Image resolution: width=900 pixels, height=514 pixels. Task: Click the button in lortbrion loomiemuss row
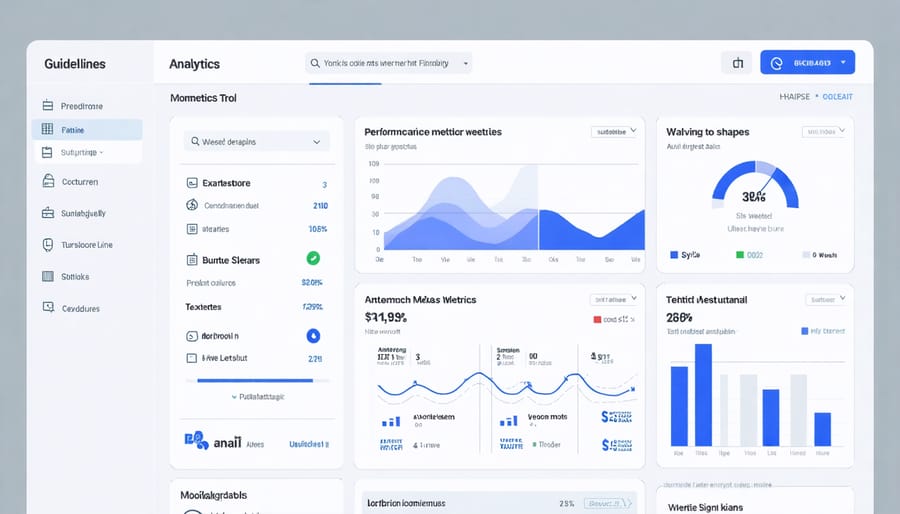click(608, 503)
